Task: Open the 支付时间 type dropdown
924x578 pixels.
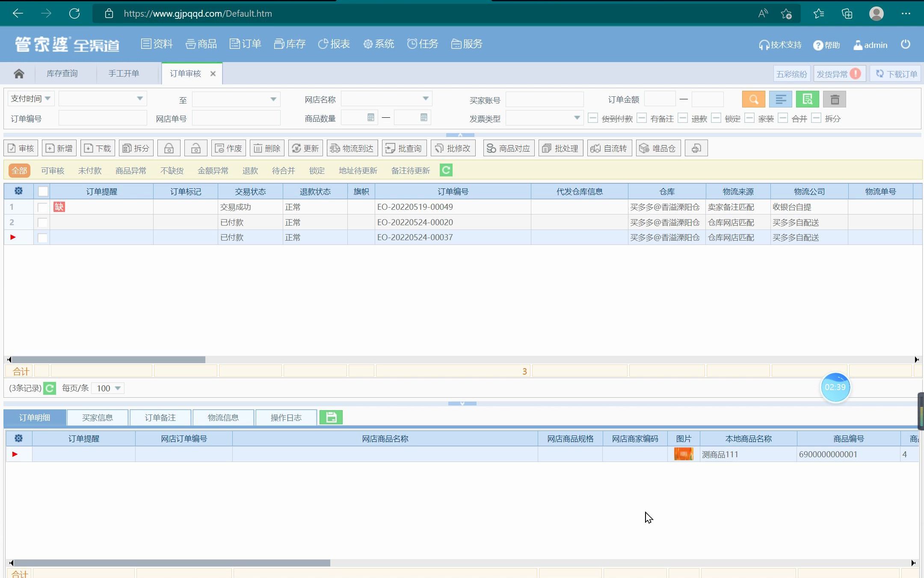Action: click(31, 99)
